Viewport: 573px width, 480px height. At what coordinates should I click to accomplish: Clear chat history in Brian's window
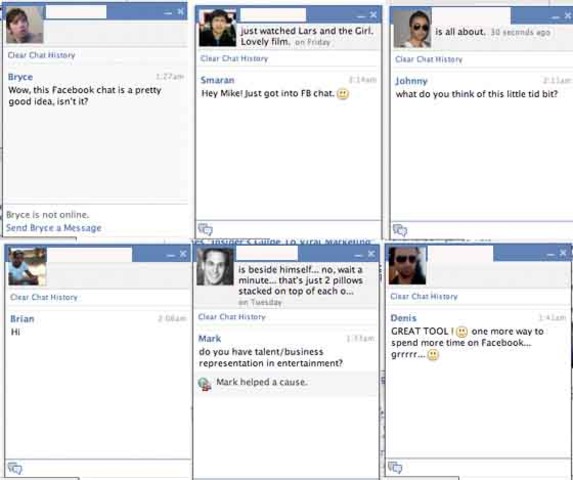coord(44,297)
